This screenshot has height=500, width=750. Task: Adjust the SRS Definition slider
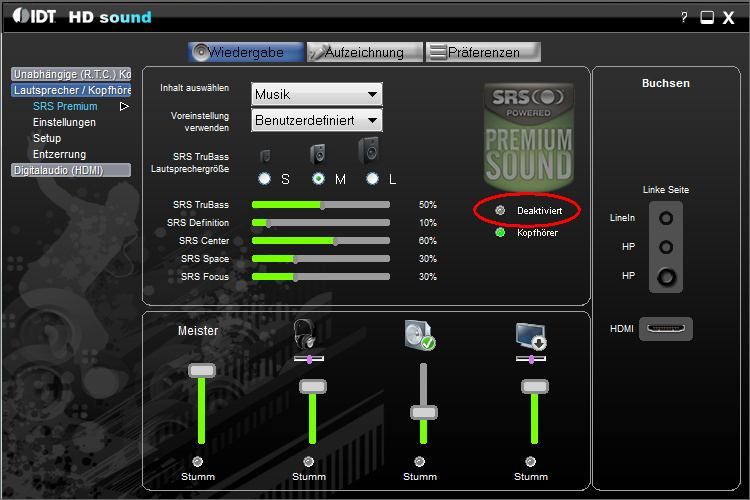tap(321, 222)
